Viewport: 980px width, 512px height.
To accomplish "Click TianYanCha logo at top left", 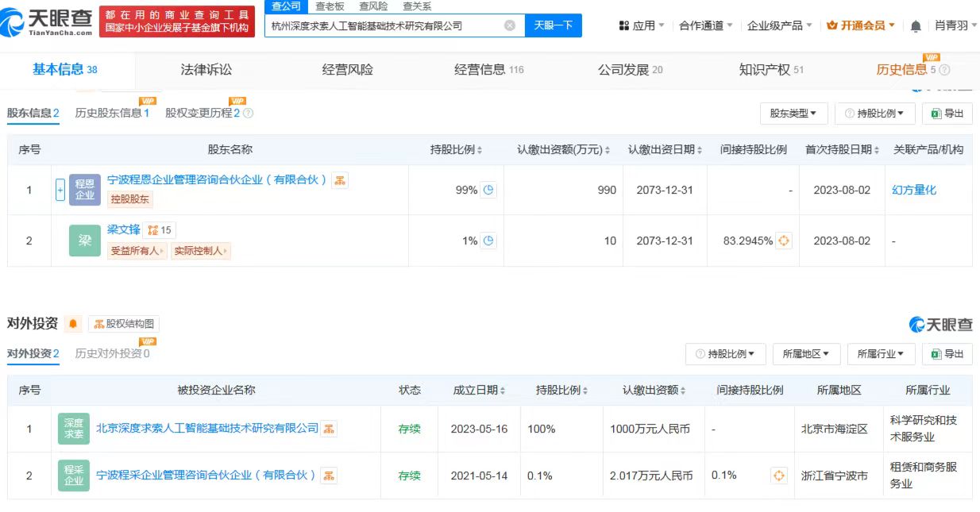I will coord(46,22).
